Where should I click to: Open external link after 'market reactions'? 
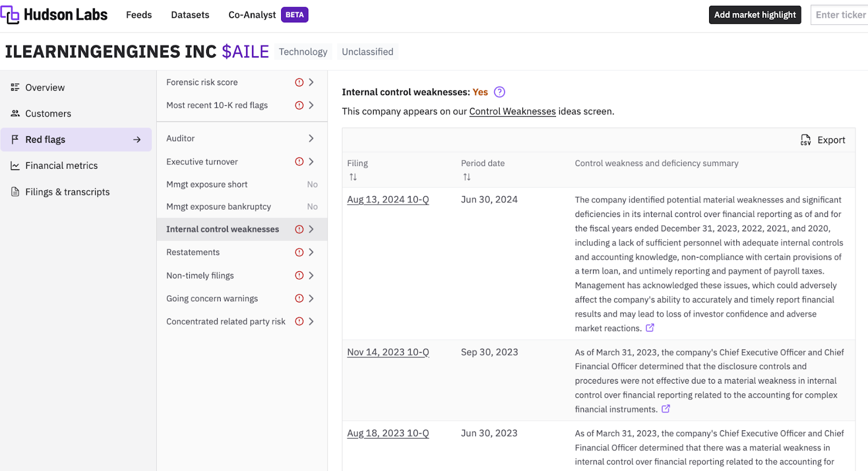[x=650, y=328]
